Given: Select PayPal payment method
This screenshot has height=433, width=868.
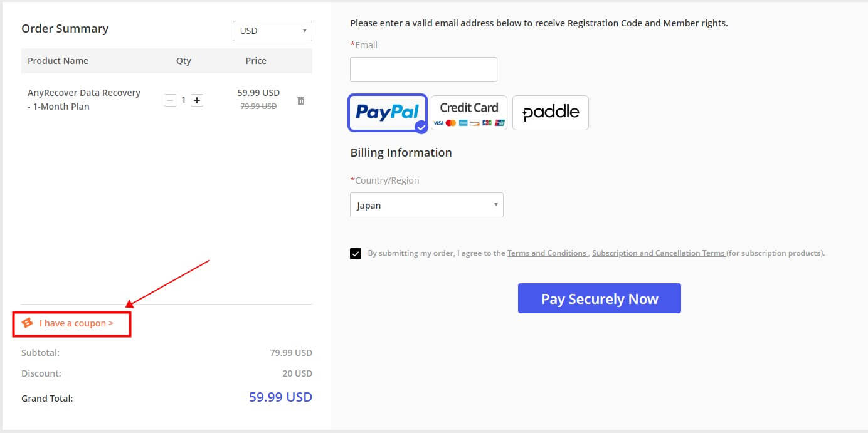Looking at the screenshot, I should tap(387, 112).
